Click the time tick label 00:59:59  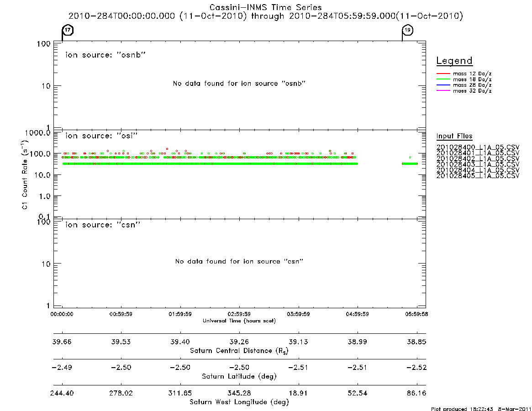[x=121, y=314]
